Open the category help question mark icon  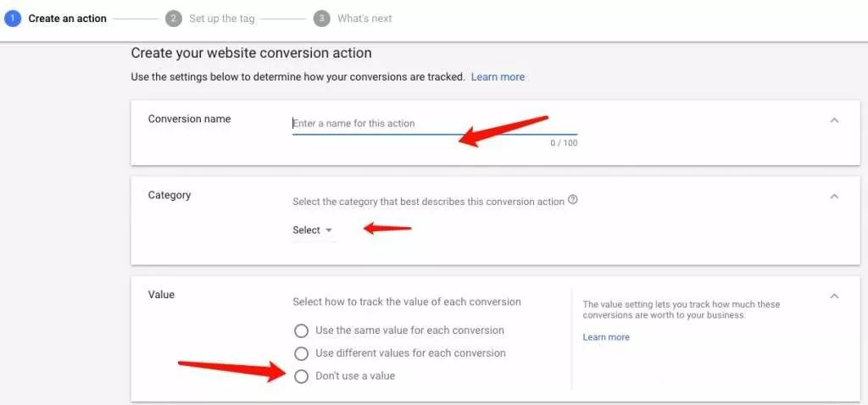pyautogui.click(x=573, y=201)
